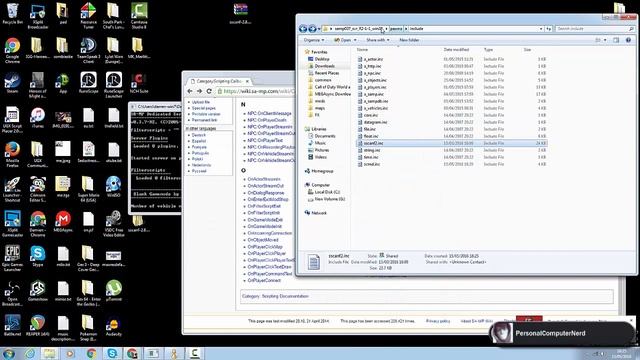Open Internet Explorer from the taskbar
The height and width of the screenshot is (360, 640).
coord(29,353)
